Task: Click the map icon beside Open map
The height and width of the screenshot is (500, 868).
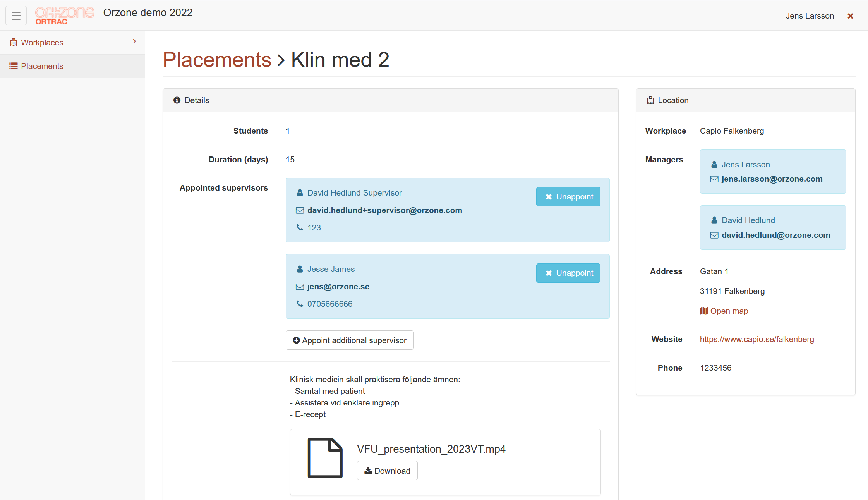Action: click(x=703, y=311)
